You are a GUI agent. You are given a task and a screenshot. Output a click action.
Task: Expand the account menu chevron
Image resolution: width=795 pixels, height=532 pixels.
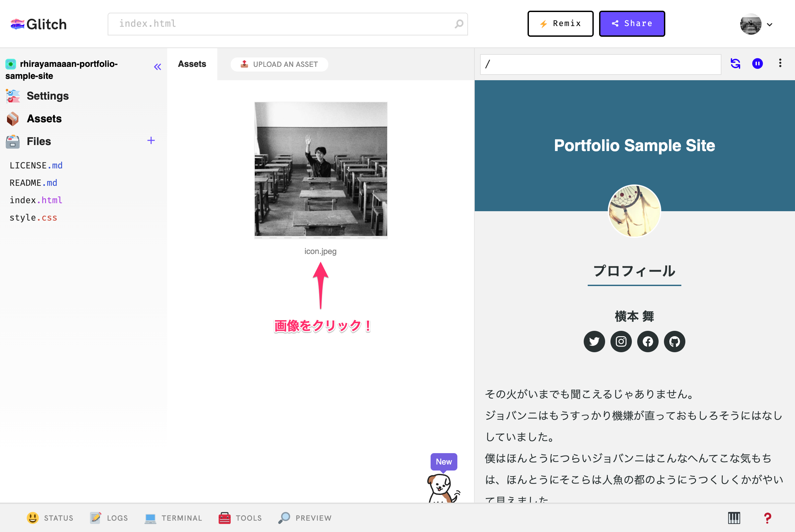tap(770, 24)
